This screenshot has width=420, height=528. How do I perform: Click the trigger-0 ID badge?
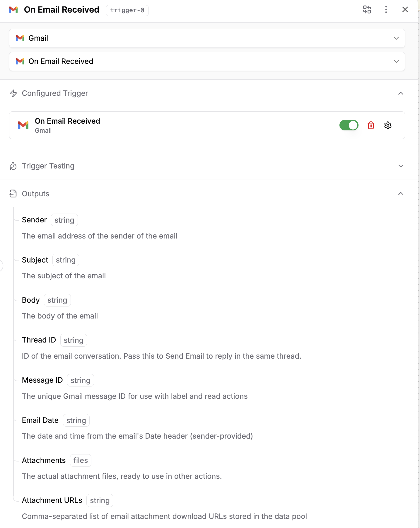pyautogui.click(x=127, y=10)
